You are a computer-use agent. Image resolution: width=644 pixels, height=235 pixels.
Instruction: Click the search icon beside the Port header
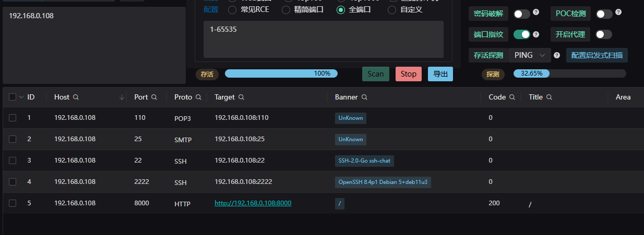pyautogui.click(x=154, y=97)
